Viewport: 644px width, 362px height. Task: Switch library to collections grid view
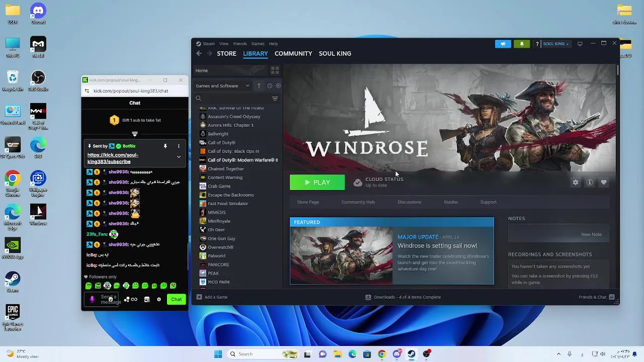[x=275, y=70]
